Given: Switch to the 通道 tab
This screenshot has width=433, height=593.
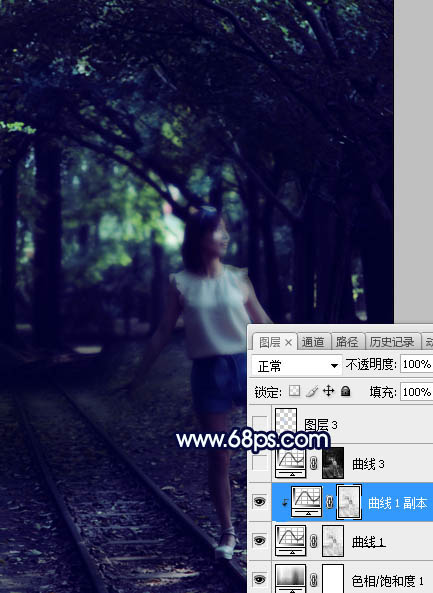Looking at the screenshot, I should 313,342.
